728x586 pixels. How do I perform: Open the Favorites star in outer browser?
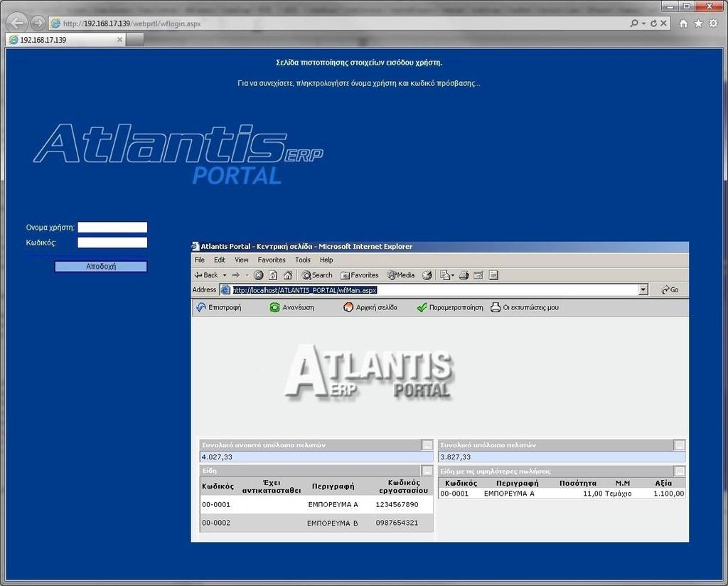coord(698,23)
